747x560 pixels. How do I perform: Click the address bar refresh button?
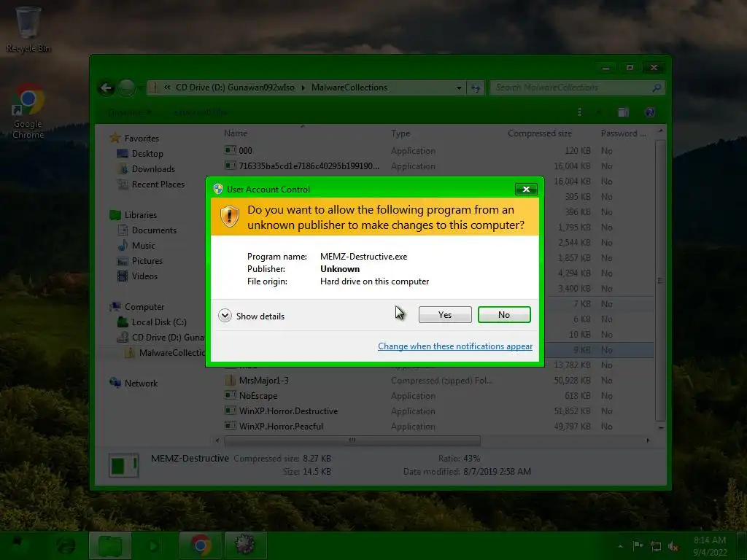pyautogui.click(x=476, y=87)
